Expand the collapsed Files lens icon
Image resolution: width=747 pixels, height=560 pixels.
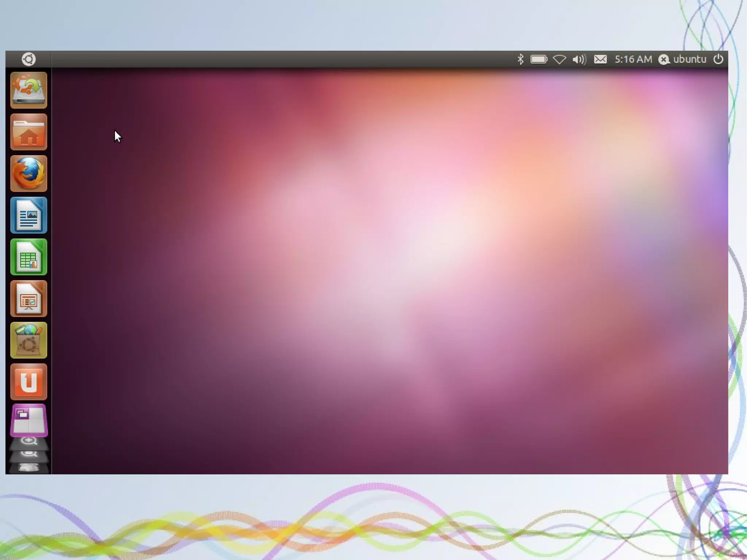tap(28, 455)
